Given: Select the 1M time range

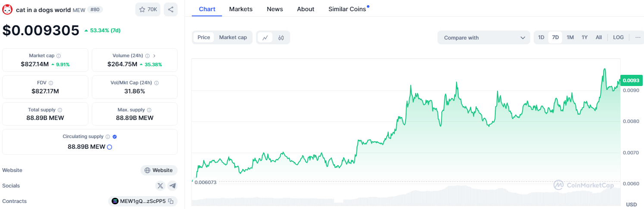Looking at the screenshot, I should tap(570, 37).
